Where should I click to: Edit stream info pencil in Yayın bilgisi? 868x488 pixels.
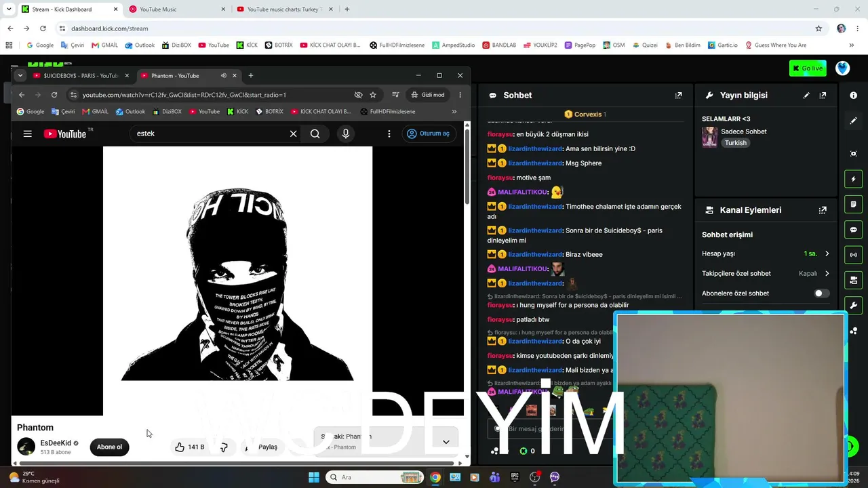pos(806,96)
